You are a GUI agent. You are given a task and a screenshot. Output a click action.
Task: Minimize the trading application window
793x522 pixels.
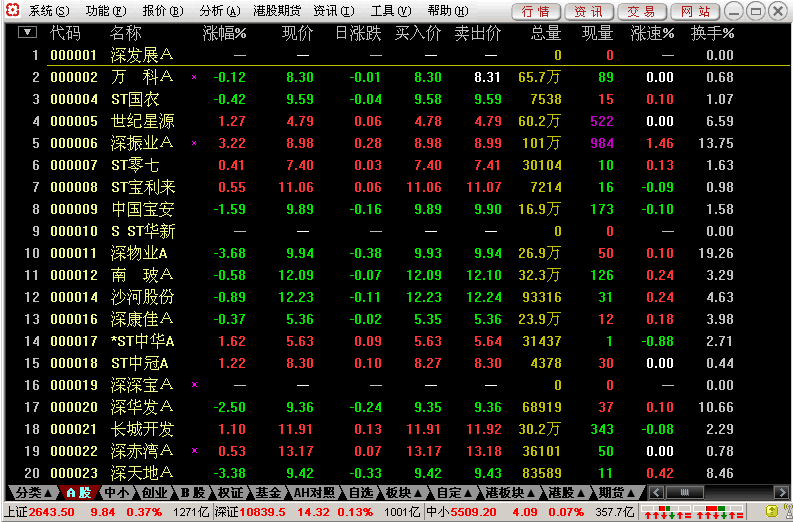[734, 11]
